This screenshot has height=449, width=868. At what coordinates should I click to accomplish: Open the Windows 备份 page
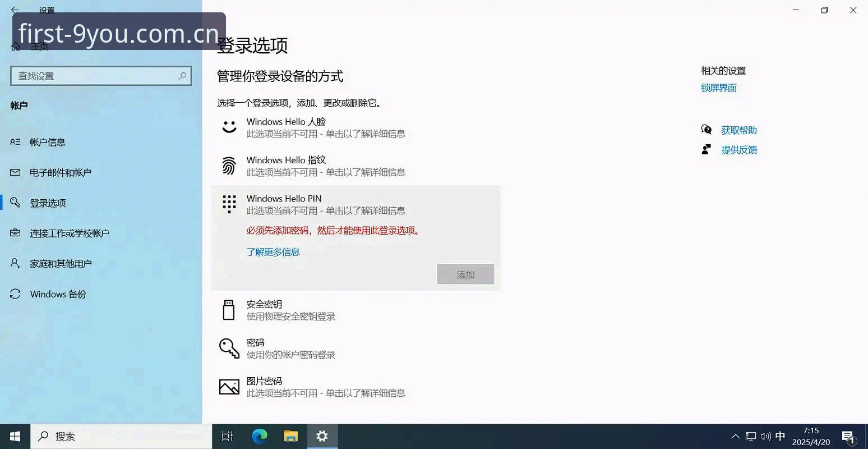[x=101, y=294]
